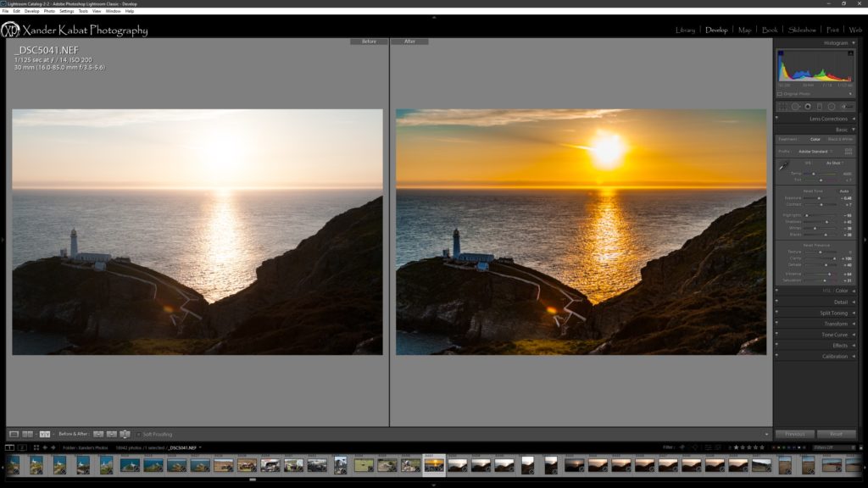
Task: Open the Profile Browser grid icon
Action: tap(849, 151)
